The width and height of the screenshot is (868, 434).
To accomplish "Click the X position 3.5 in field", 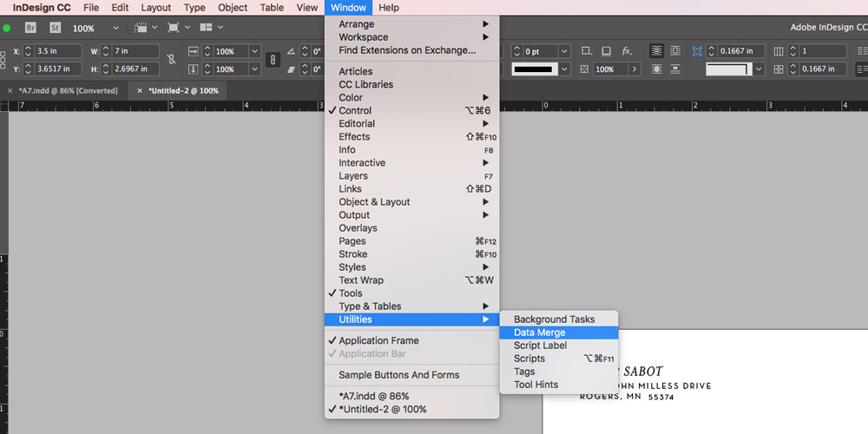I will click(57, 51).
